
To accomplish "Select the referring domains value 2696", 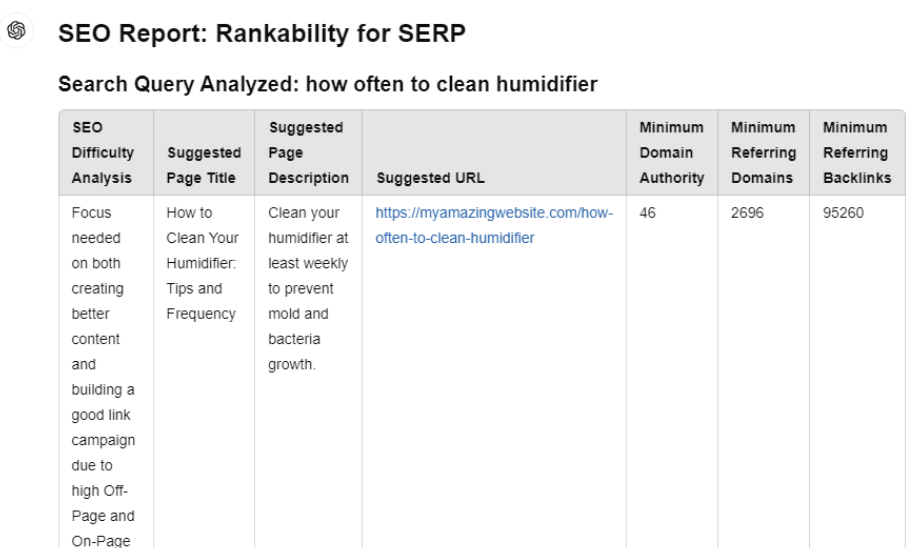I will click(x=747, y=213).
